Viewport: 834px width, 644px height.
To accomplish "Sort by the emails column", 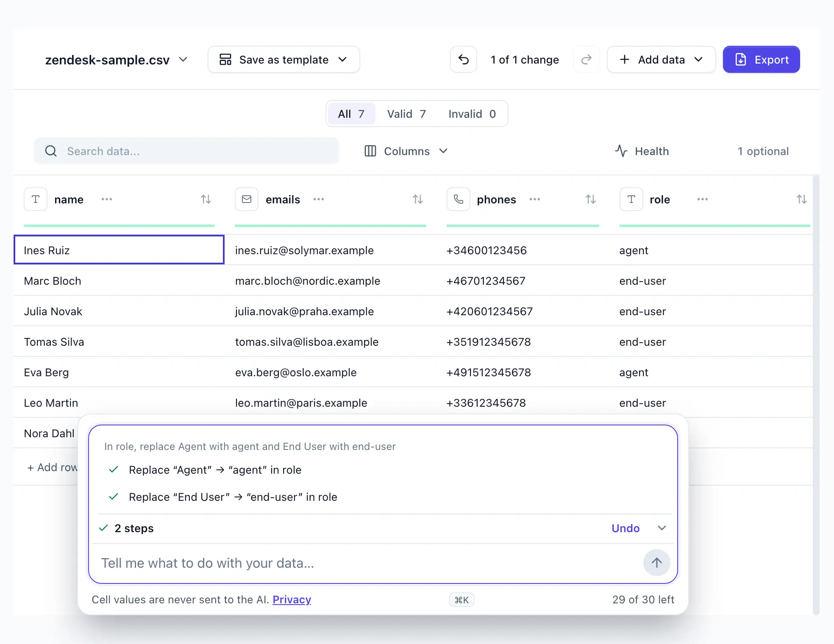I will tap(418, 199).
